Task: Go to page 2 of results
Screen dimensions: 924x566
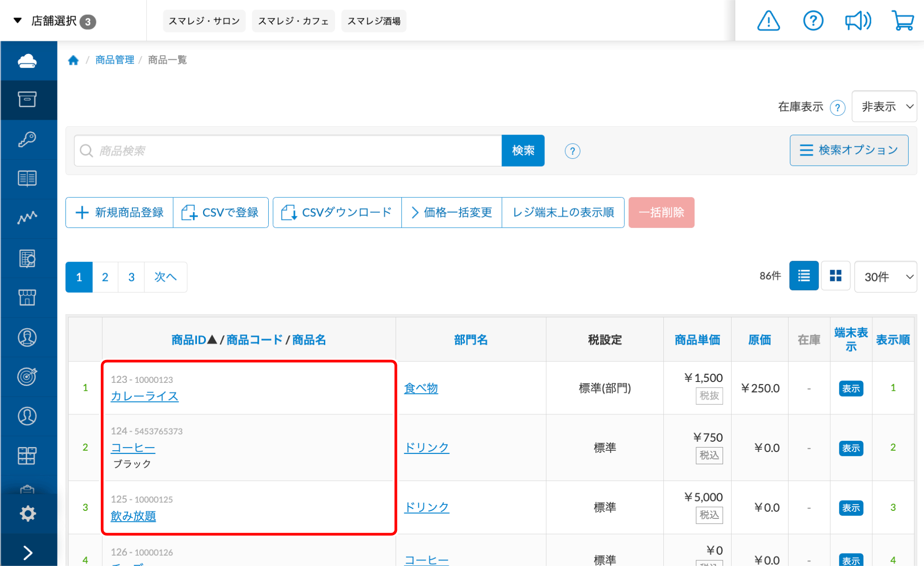Action: coord(105,277)
